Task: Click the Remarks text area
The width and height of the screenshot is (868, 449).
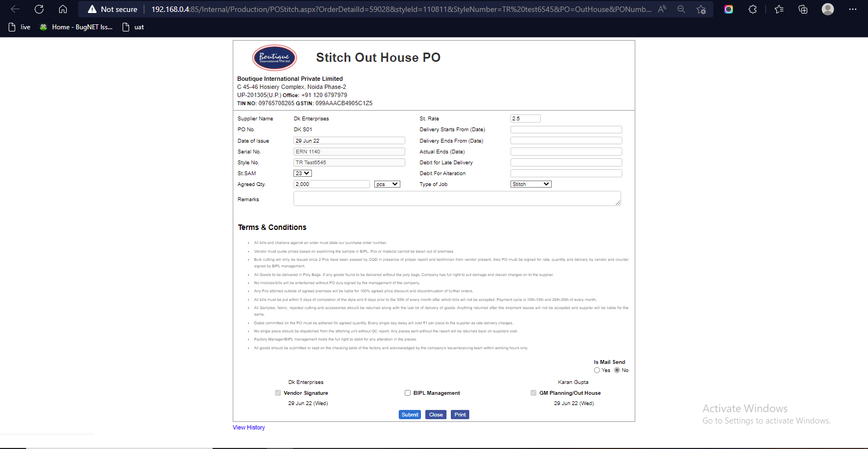Action: [x=457, y=198]
